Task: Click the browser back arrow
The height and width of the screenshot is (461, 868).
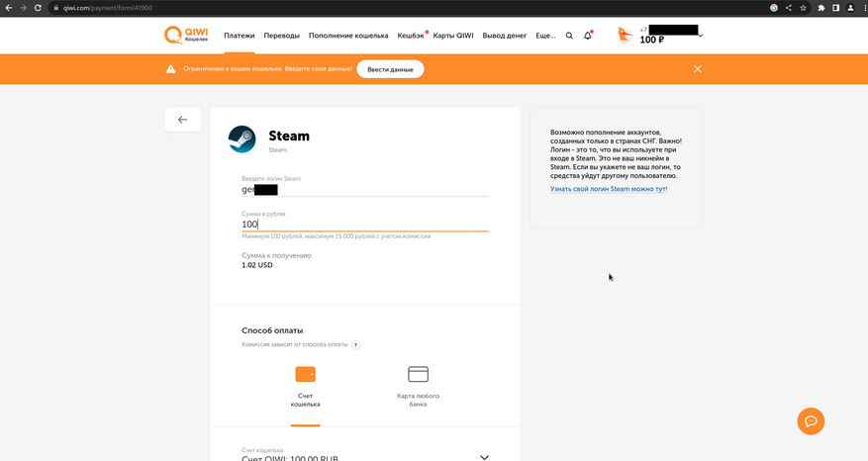Action: tap(8, 8)
